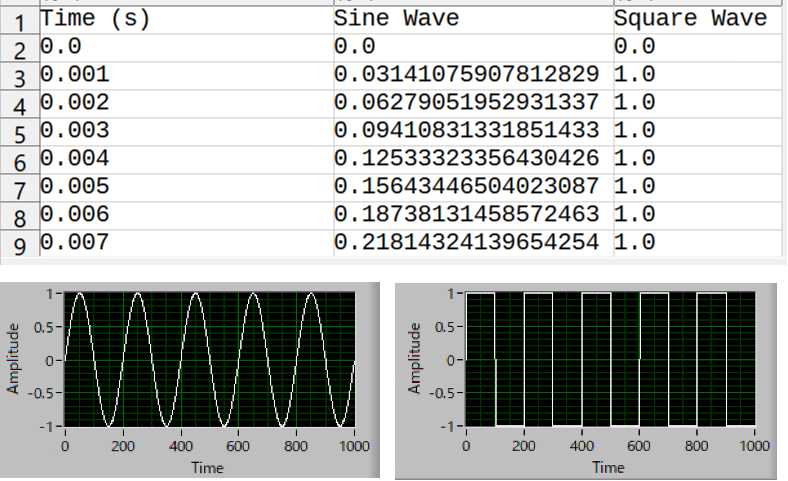This screenshot has width=788, height=481.
Task: Select row header 9
Action: tap(20, 245)
